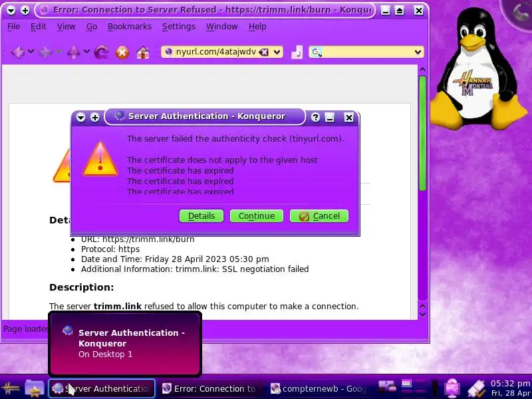
Task: Open the Help menu
Action: pos(257,27)
